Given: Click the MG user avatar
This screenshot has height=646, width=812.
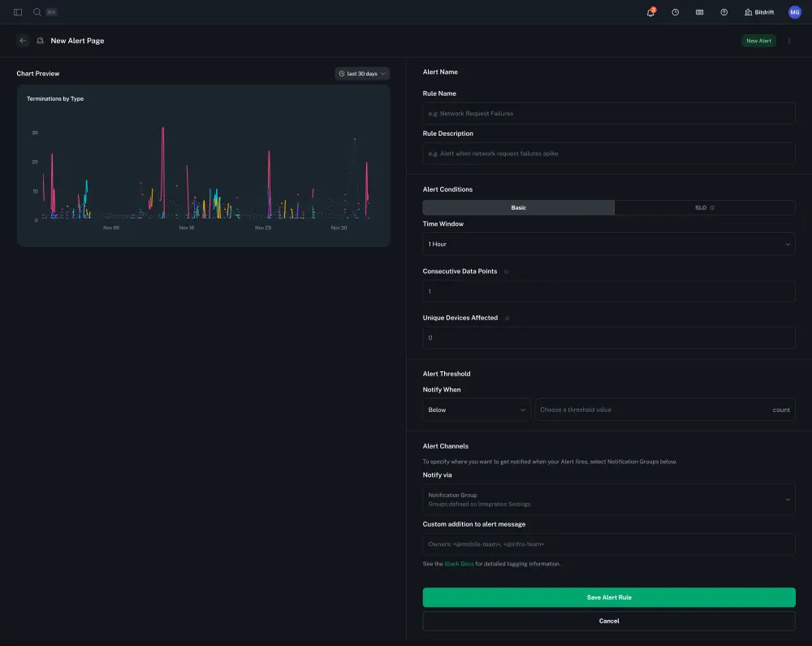Looking at the screenshot, I should point(794,12).
